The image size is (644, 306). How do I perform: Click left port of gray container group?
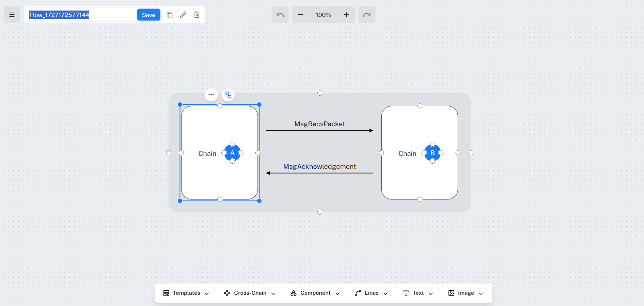pyautogui.click(x=169, y=153)
